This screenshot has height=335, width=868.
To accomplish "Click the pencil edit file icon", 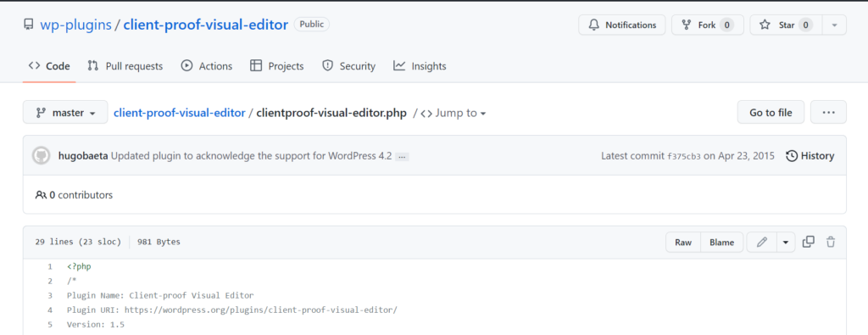I will pyautogui.click(x=762, y=242).
